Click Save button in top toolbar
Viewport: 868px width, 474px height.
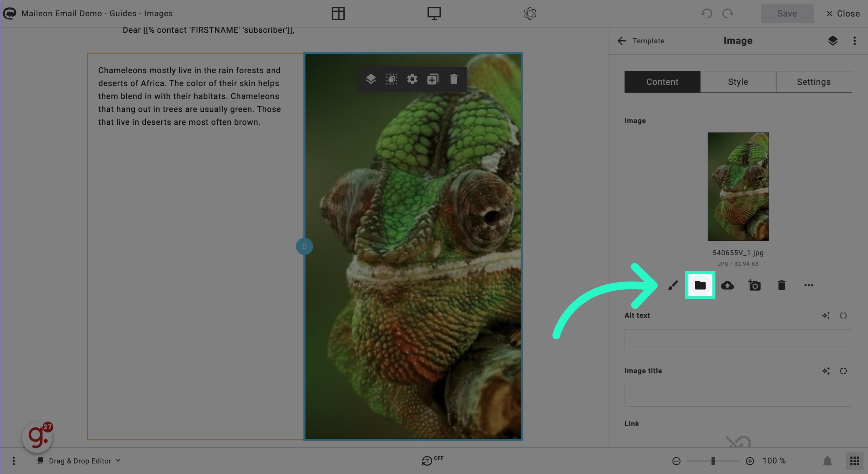[788, 13]
